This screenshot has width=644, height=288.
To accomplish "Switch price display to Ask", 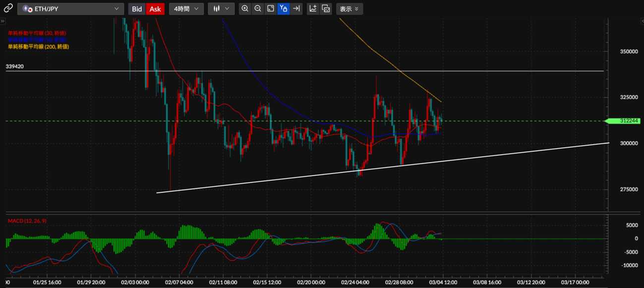I will pos(155,9).
